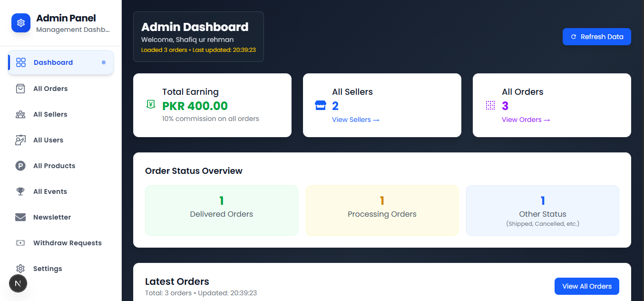Click the Newsletter envelope icon
The height and width of the screenshot is (301, 644).
[20, 217]
